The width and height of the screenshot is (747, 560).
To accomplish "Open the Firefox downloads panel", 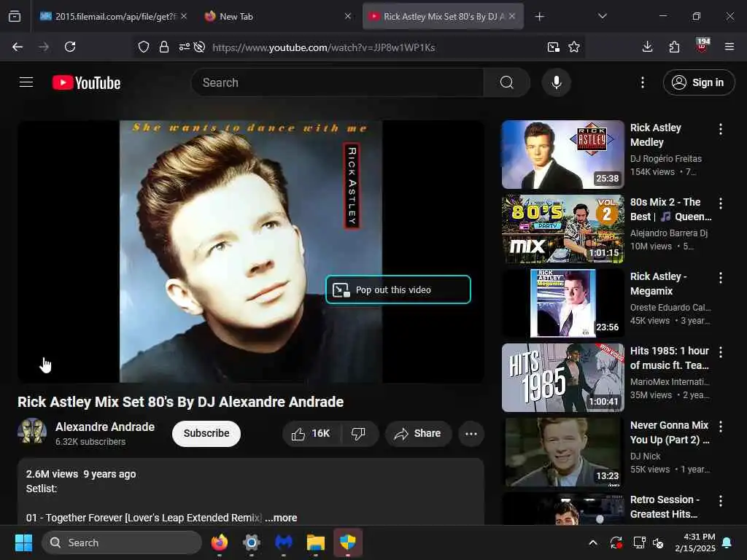I will [x=648, y=47].
